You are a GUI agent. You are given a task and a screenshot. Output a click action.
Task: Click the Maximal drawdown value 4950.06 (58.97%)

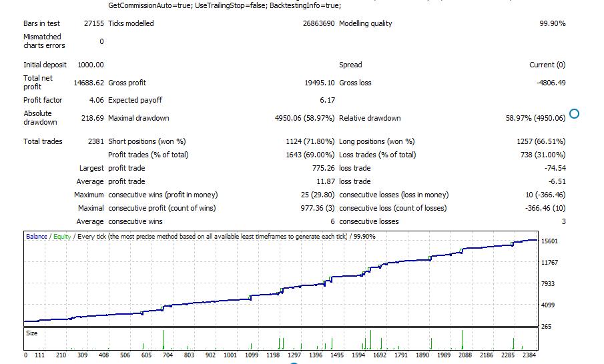[x=304, y=118]
